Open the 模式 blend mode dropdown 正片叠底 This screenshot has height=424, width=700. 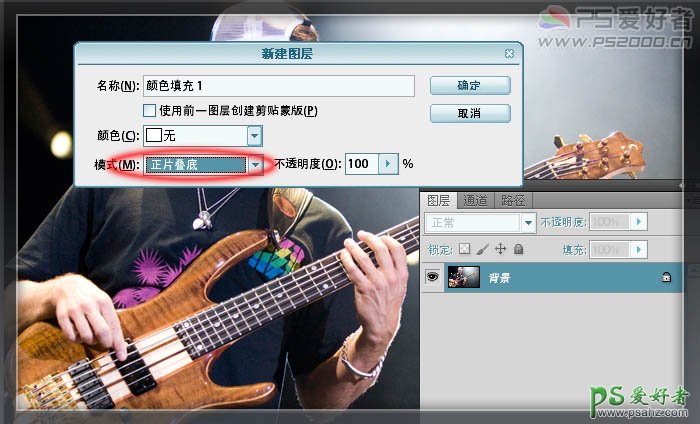point(255,164)
